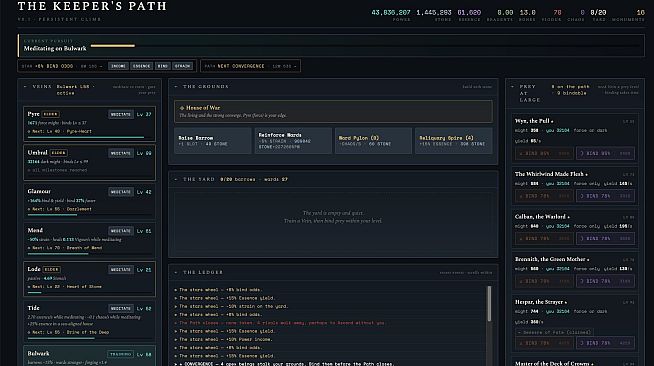Click the Wyn, the Pull prey name
654x366 pixels.
click(x=532, y=121)
